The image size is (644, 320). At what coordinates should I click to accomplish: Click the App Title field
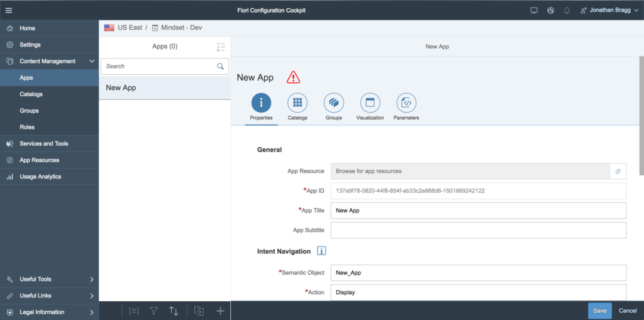pyautogui.click(x=479, y=211)
